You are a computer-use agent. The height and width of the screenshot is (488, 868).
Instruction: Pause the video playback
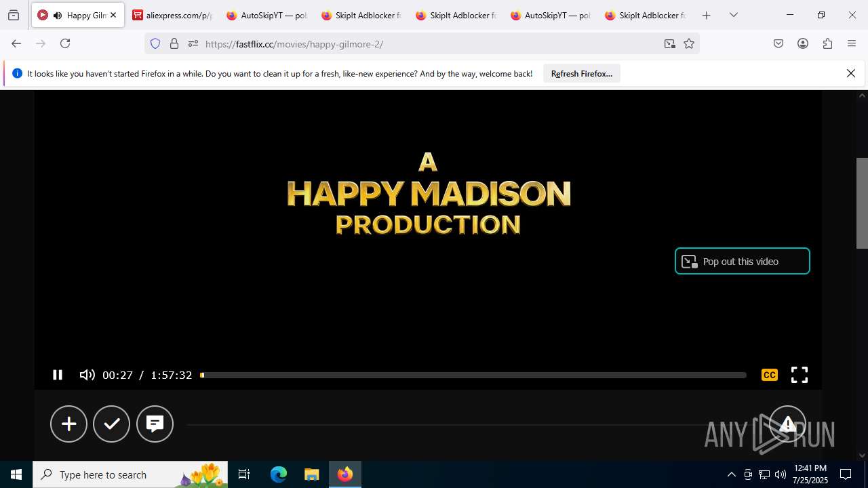coord(58,375)
